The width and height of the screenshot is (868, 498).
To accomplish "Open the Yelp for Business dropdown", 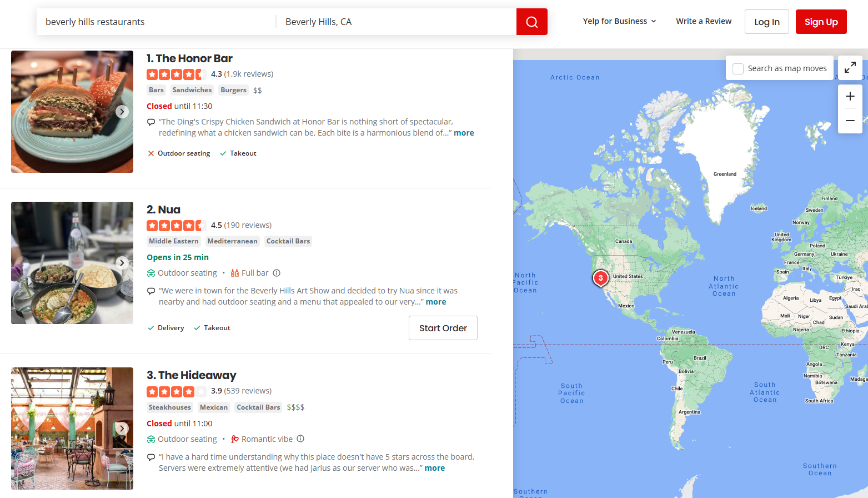I will (619, 21).
